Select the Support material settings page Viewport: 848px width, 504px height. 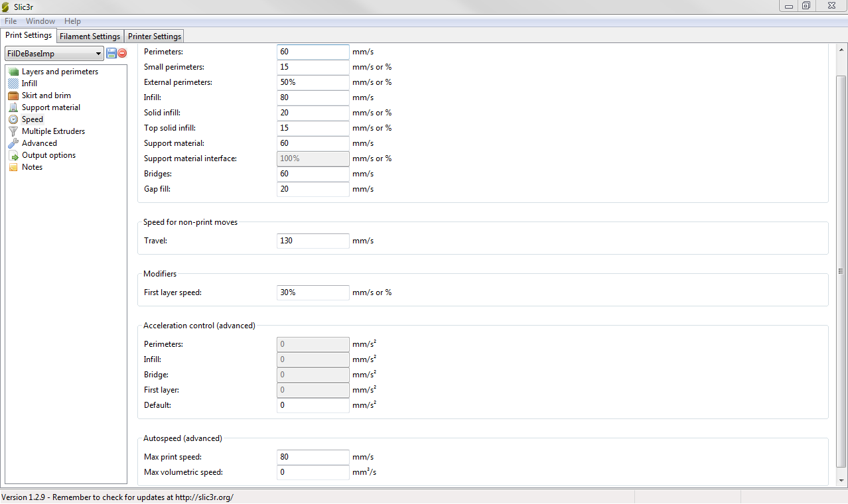click(x=51, y=107)
